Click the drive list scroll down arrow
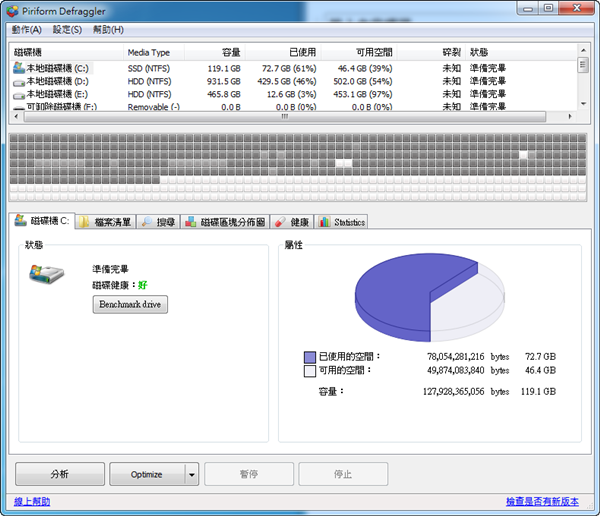 coord(583,104)
